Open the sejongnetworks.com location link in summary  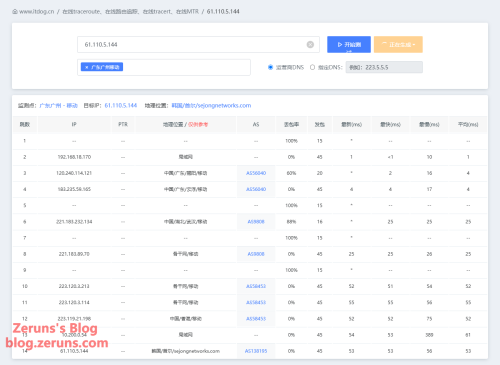211,106
